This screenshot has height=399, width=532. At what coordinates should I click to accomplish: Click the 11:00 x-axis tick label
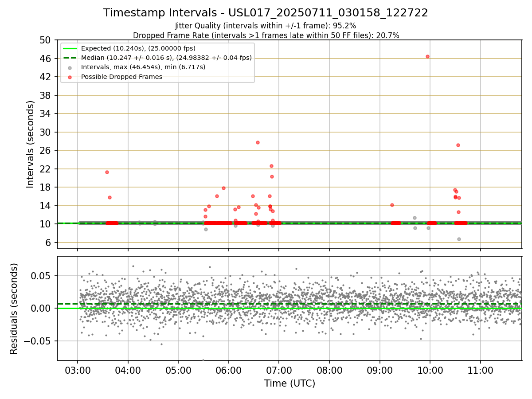tap(481, 370)
